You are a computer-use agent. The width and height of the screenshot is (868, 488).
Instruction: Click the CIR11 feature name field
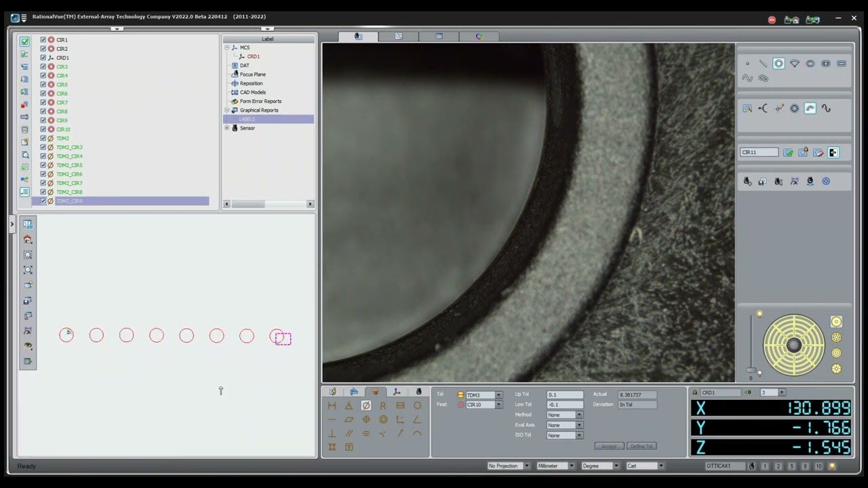tap(759, 152)
